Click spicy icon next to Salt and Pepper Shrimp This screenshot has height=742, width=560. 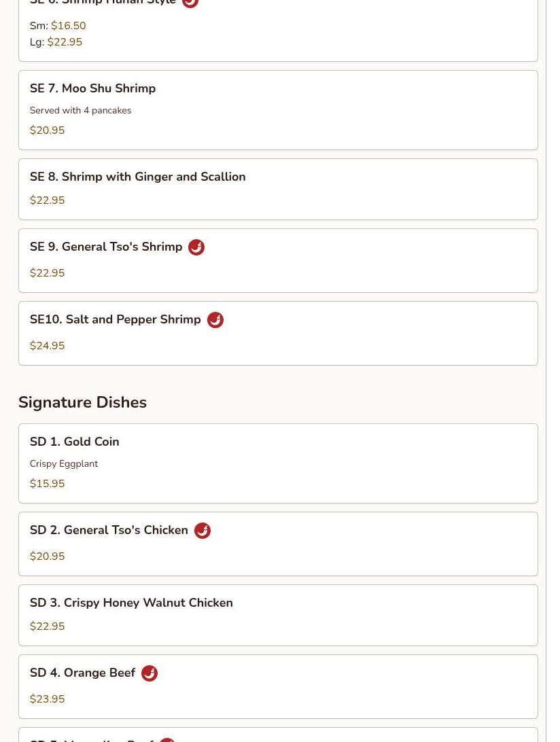pos(215,320)
